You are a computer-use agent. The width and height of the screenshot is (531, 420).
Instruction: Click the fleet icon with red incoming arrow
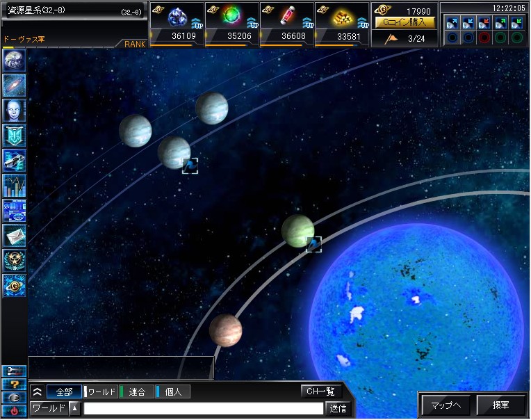(484, 23)
